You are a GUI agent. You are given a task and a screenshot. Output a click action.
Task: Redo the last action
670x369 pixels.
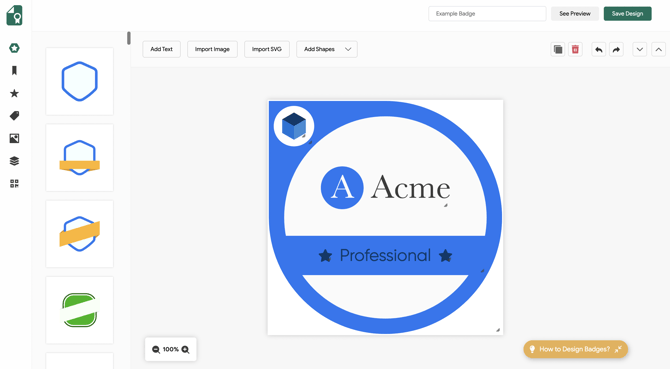coord(616,50)
